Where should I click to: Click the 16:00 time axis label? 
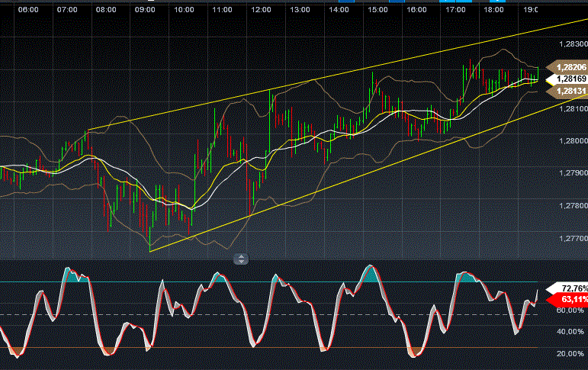click(x=416, y=9)
